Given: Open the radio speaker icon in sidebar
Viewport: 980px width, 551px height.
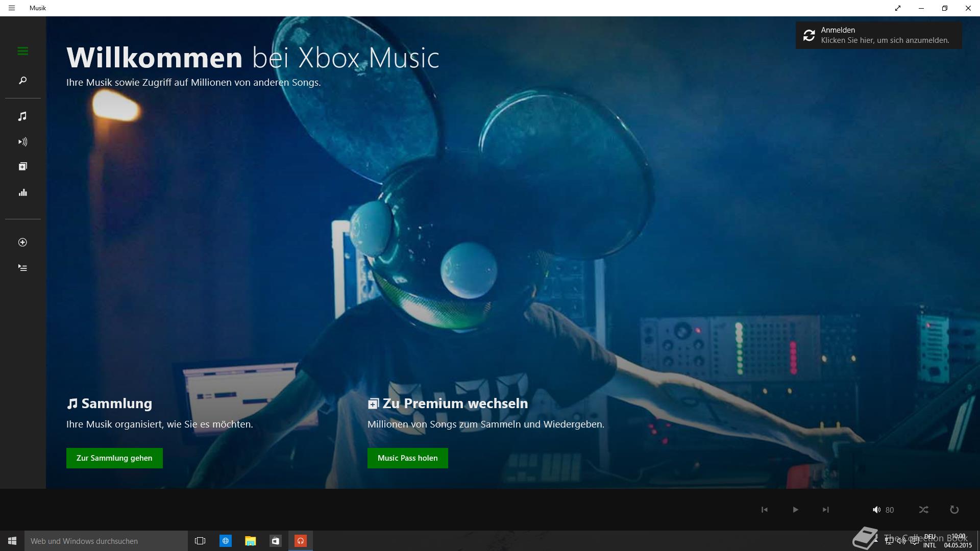Looking at the screenshot, I should [x=22, y=142].
